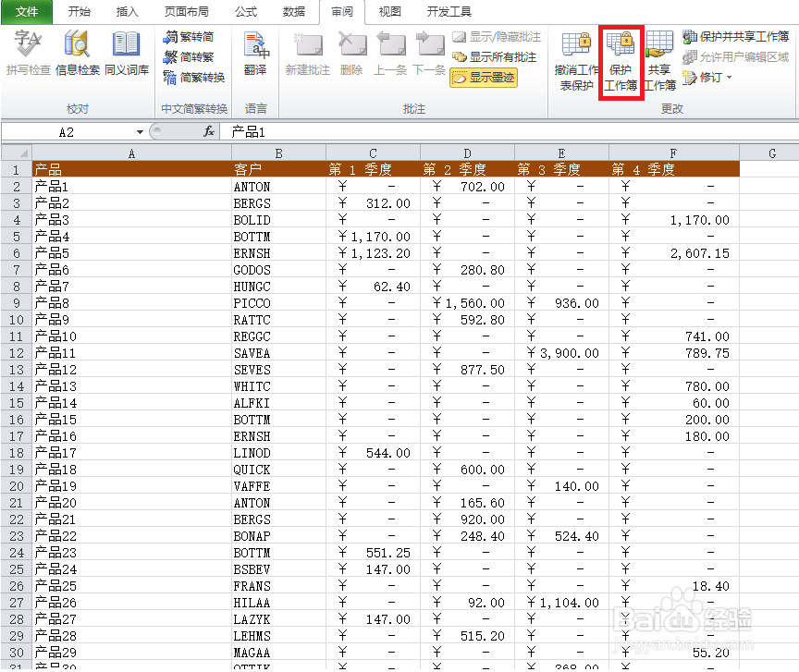Screen dimensions: 799x672
Task: Go to previous comment 上一条
Action: (x=390, y=53)
